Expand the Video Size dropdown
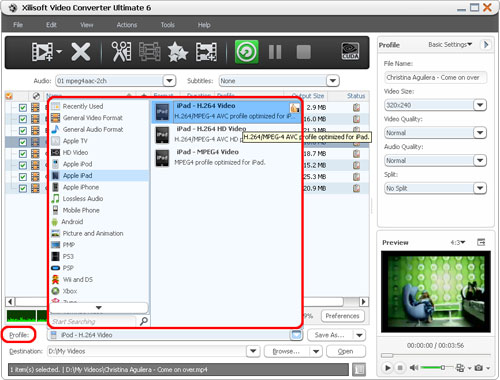500x380 pixels. point(480,105)
